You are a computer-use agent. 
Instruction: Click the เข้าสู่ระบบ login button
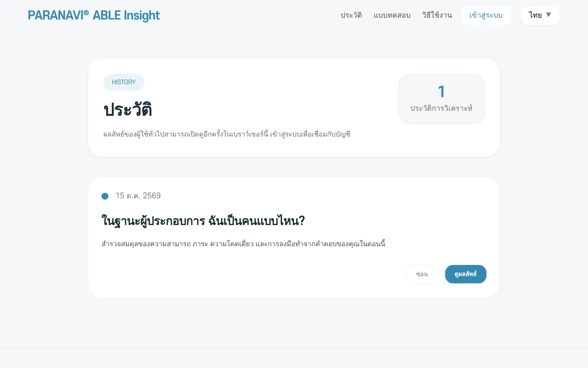coord(486,15)
